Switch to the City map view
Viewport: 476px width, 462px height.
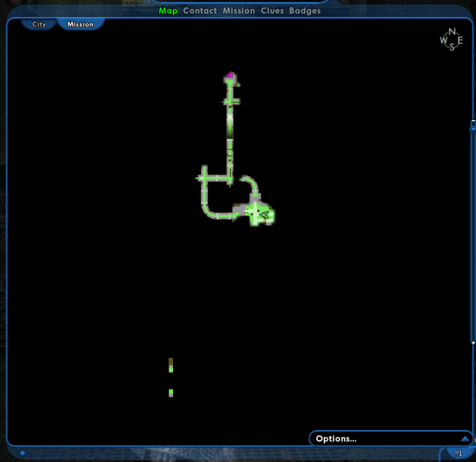(x=39, y=25)
